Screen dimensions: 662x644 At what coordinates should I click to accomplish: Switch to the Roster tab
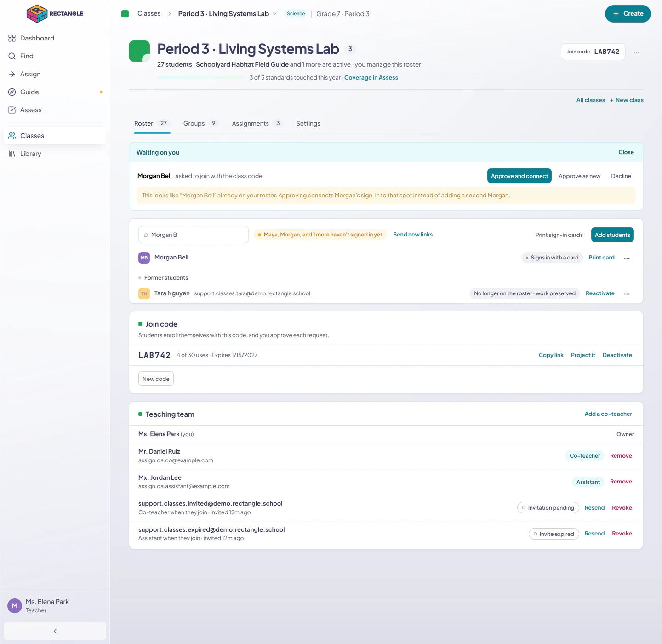(x=152, y=123)
